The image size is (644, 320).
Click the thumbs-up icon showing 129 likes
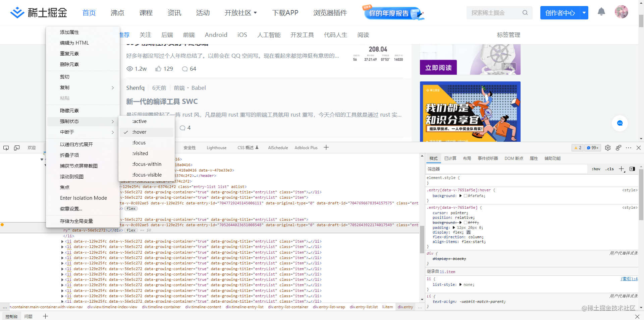158,69
